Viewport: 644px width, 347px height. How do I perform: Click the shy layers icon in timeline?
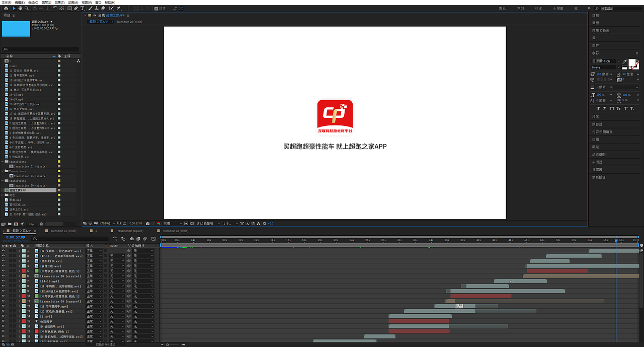coord(132,239)
